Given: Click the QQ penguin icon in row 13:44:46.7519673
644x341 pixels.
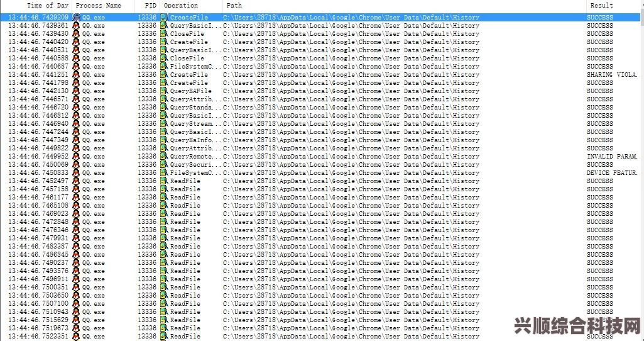Looking at the screenshot, I should pos(76,328).
